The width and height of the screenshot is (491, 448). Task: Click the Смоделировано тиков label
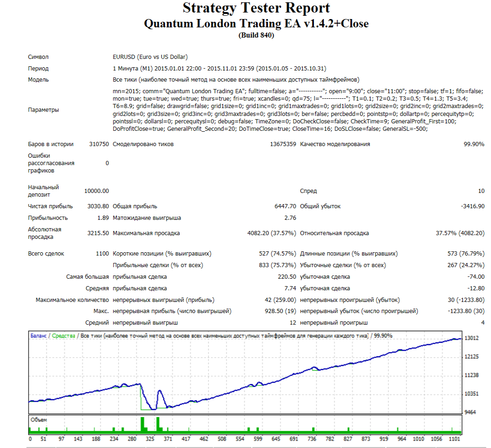click(x=143, y=144)
